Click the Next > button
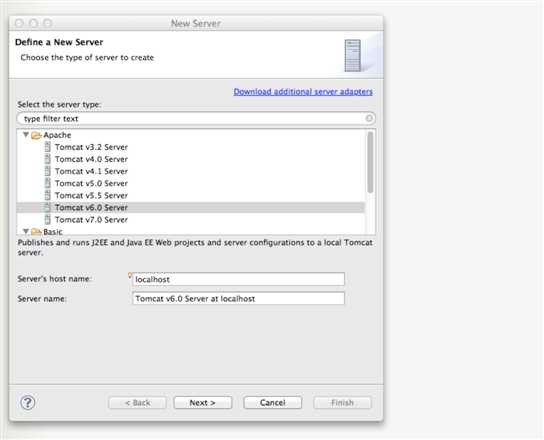Viewport: 544px width, 440px height. 203,403
